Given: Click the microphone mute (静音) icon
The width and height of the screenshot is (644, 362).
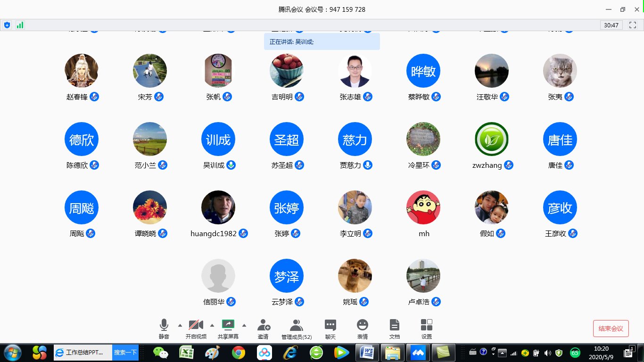Looking at the screenshot, I should [x=164, y=325].
